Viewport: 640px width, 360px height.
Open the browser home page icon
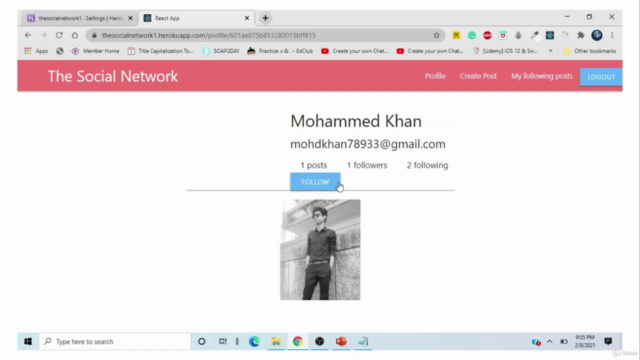pos(75,35)
